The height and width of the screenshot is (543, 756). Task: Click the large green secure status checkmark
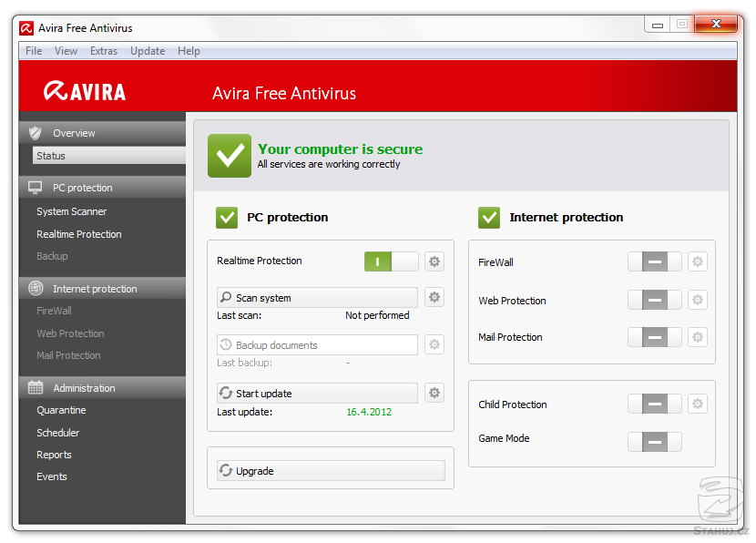pyautogui.click(x=230, y=155)
